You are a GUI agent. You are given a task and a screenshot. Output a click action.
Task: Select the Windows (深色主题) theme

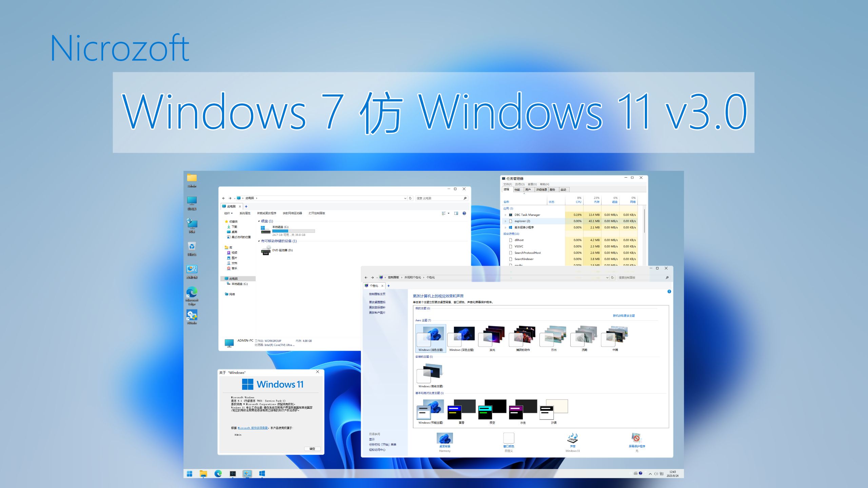461,339
